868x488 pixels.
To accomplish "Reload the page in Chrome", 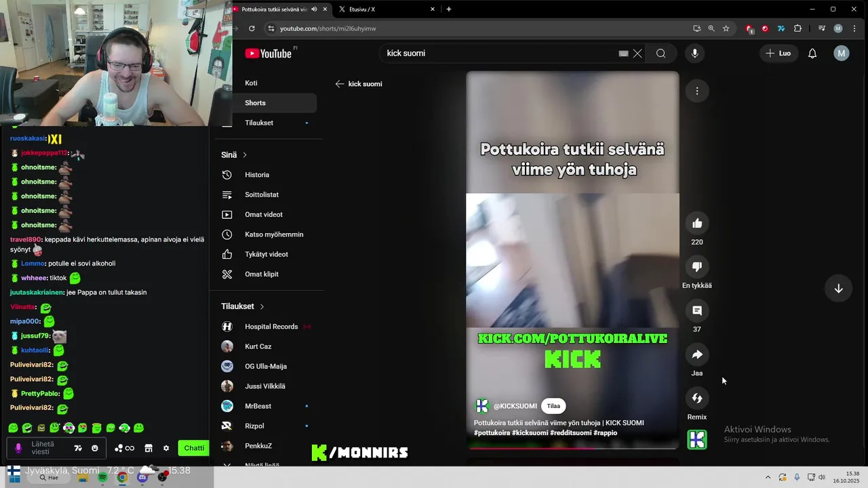I will click(252, 28).
